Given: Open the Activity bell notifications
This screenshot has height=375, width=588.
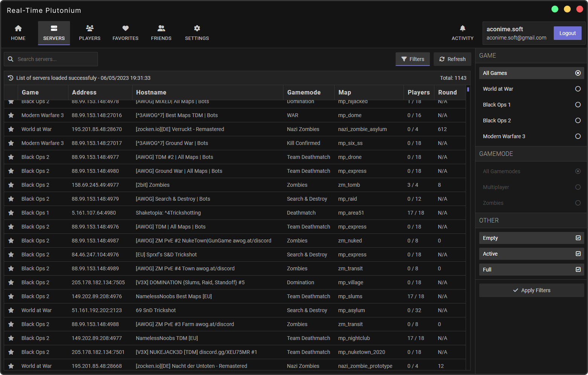Looking at the screenshot, I should click(x=462, y=33).
